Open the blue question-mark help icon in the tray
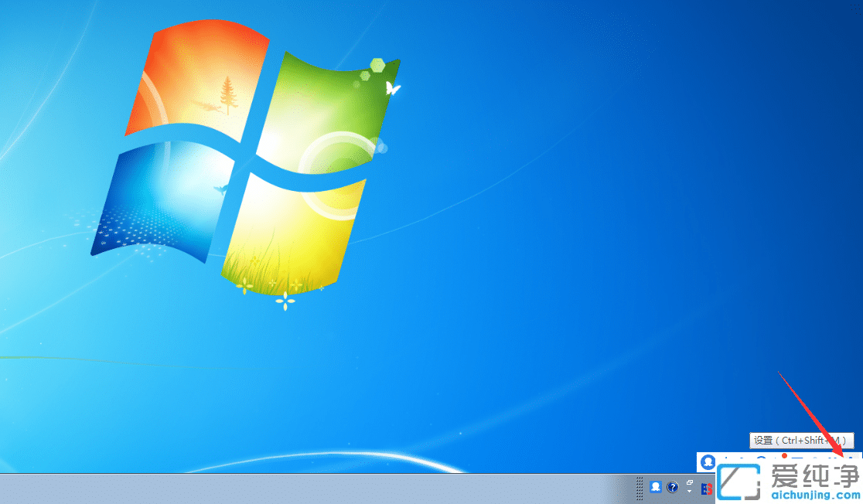 (x=672, y=489)
